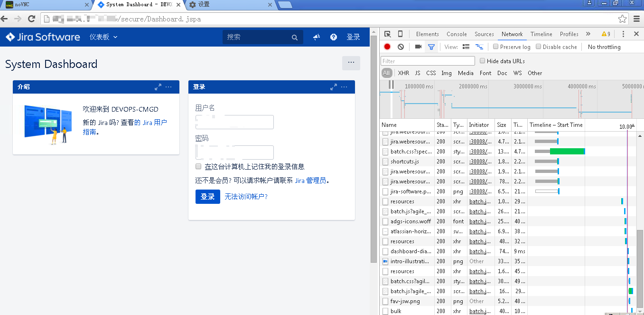Open the 介绍 gadget options menu
The width and height of the screenshot is (644, 315).
168,87
